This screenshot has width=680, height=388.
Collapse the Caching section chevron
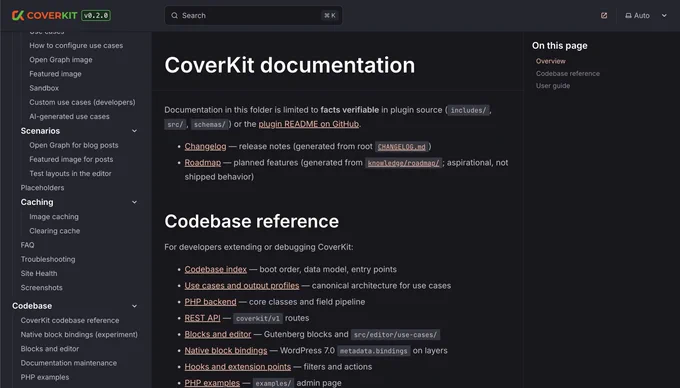134,202
